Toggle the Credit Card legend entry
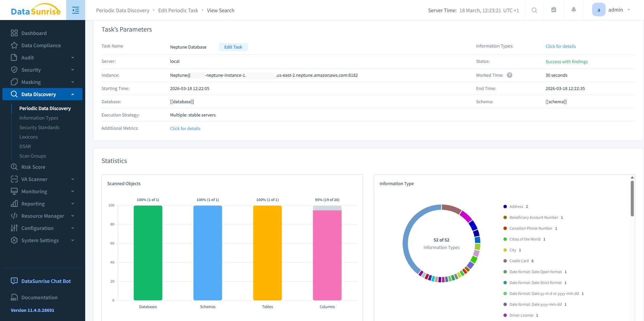 click(518, 261)
